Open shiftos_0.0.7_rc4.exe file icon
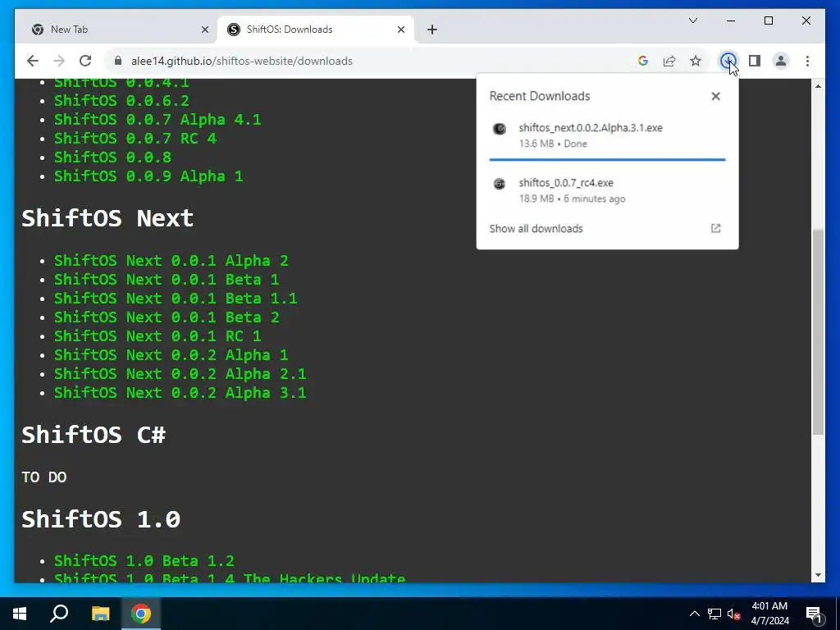The width and height of the screenshot is (840, 630). point(500,184)
